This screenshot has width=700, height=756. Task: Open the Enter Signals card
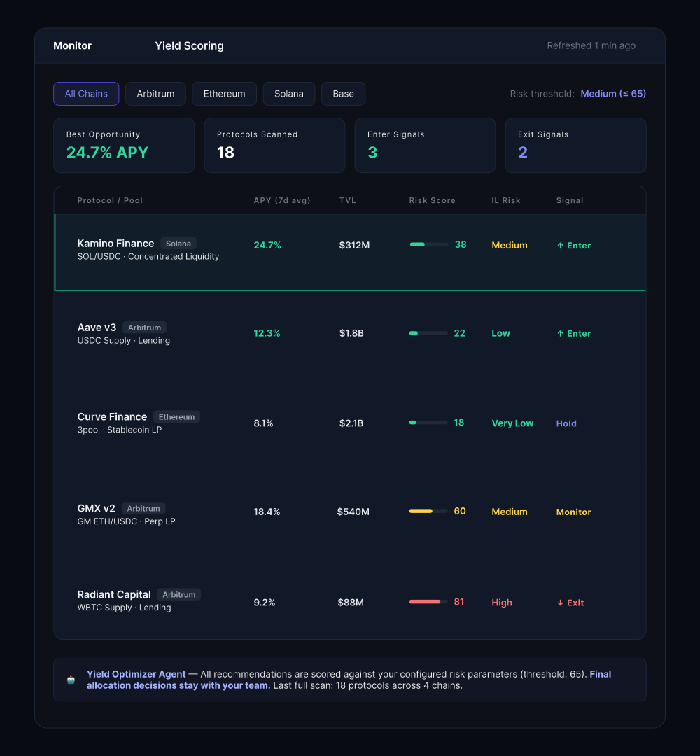[425, 145]
